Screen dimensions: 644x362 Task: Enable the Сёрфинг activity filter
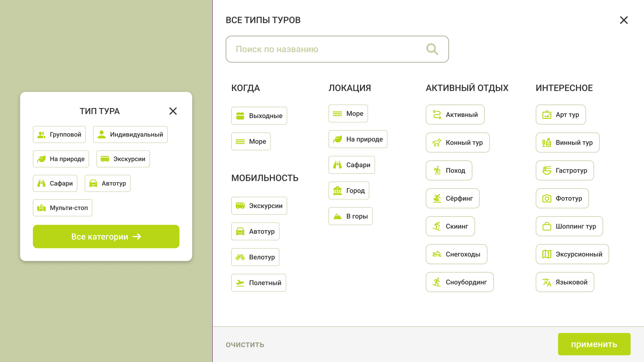click(452, 198)
